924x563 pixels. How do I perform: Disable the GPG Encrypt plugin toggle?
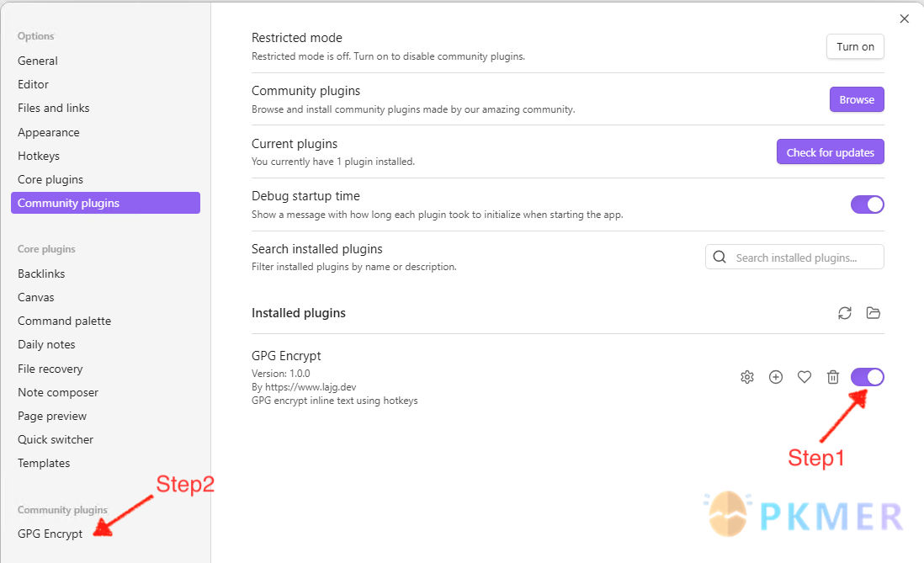coord(868,377)
